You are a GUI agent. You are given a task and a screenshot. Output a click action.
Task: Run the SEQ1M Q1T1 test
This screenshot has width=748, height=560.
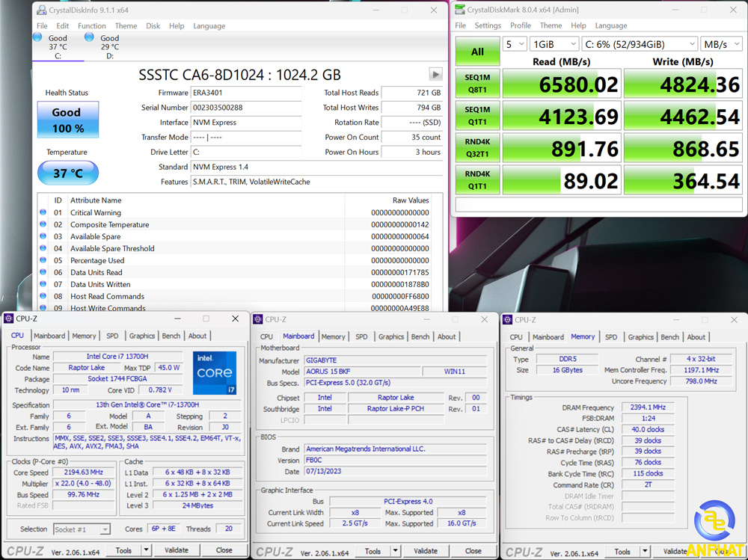click(x=477, y=115)
